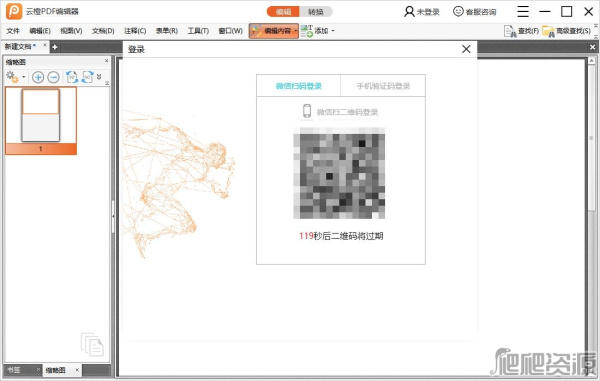The image size is (600, 381).
Task: Close the 新建文档 tab
Action: [x=45, y=45]
